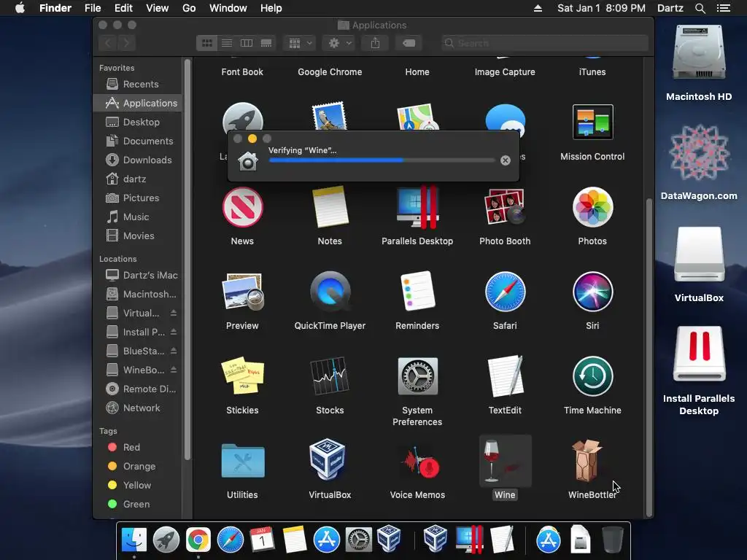
Task: Open the Utilities folder
Action: 242,461
